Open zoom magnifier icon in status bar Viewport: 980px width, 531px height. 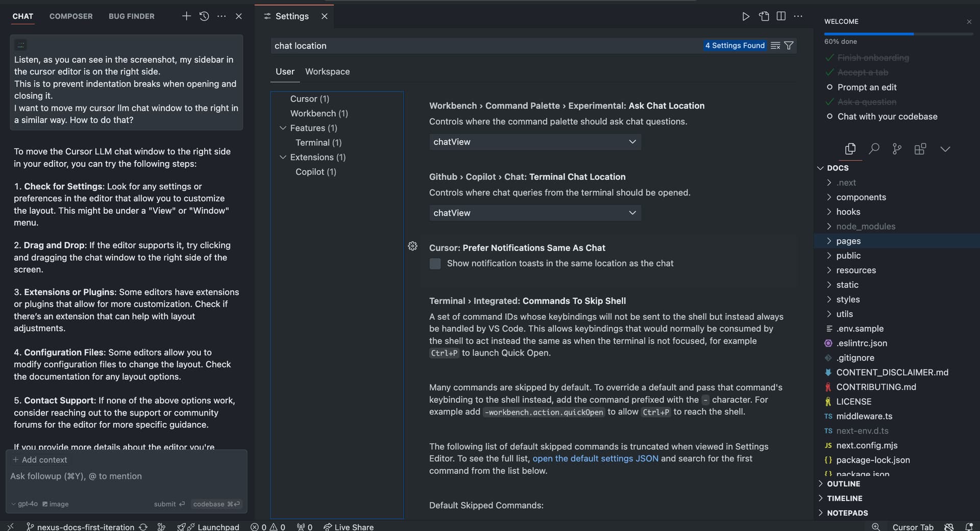pos(876,527)
